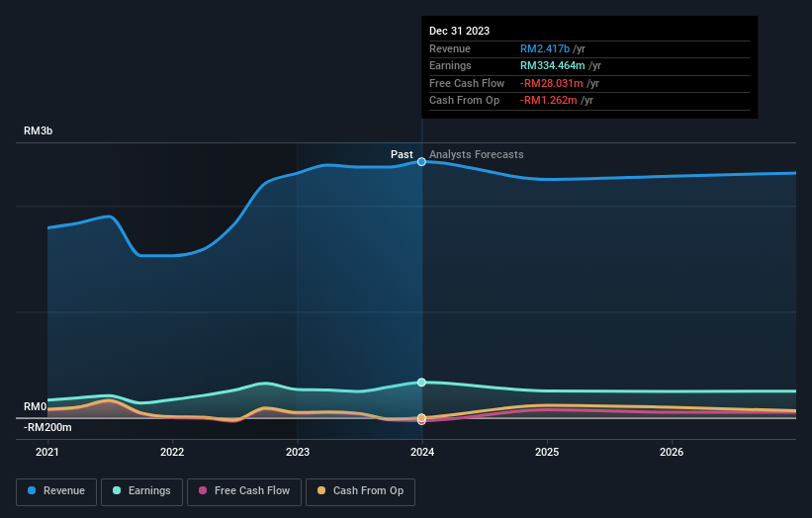Image resolution: width=812 pixels, height=518 pixels.
Task: Click the RM0 y-axis label
Action: click(x=36, y=406)
